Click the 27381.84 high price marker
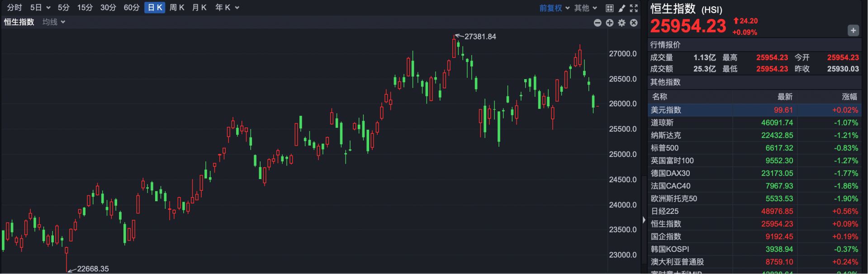This screenshot has height=274, width=868. (479, 37)
